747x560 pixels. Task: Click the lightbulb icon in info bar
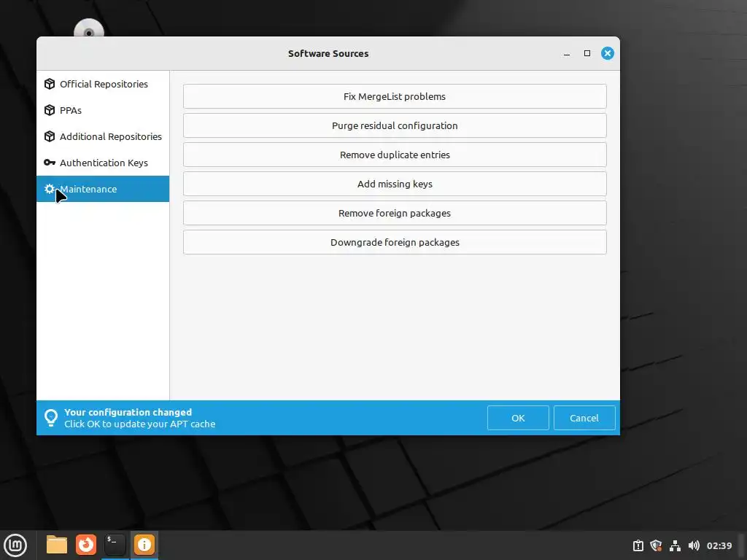coord(50,418)
